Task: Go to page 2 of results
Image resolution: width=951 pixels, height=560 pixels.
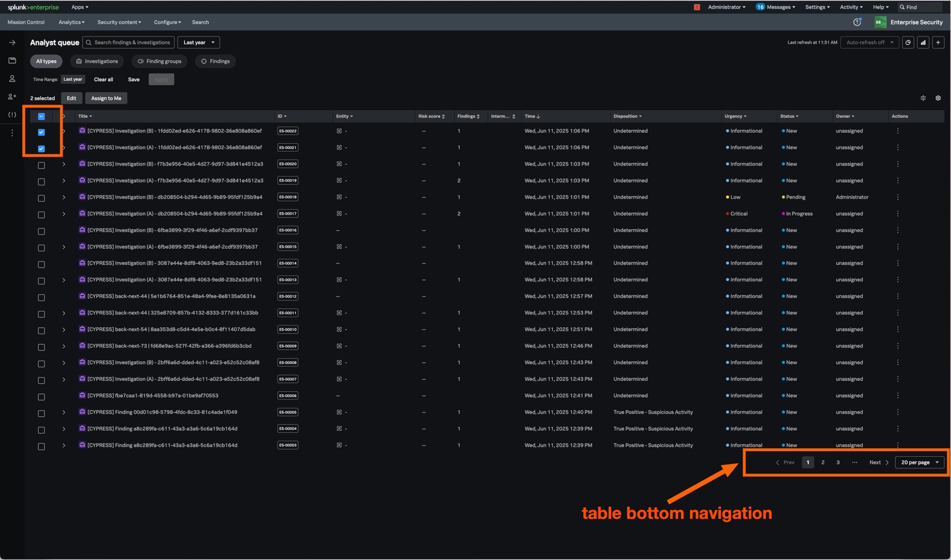Action: 823,462
